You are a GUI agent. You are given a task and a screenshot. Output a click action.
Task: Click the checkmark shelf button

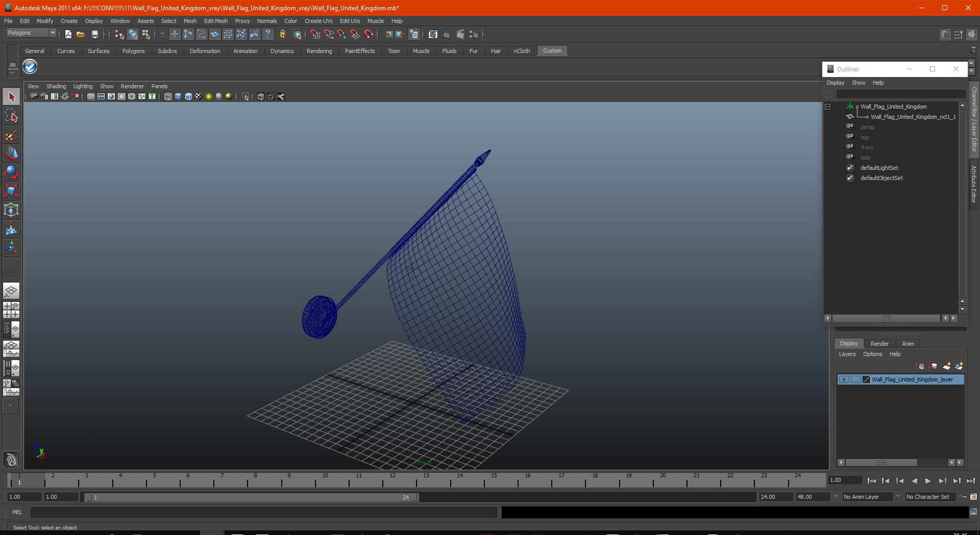tap(30, 67)
